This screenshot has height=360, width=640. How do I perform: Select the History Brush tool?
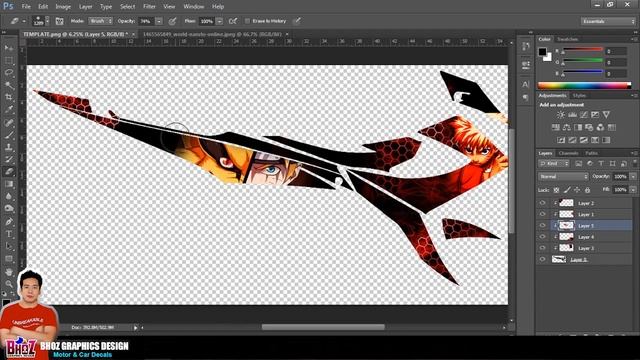pyautogui.click(x=9, y=159)
